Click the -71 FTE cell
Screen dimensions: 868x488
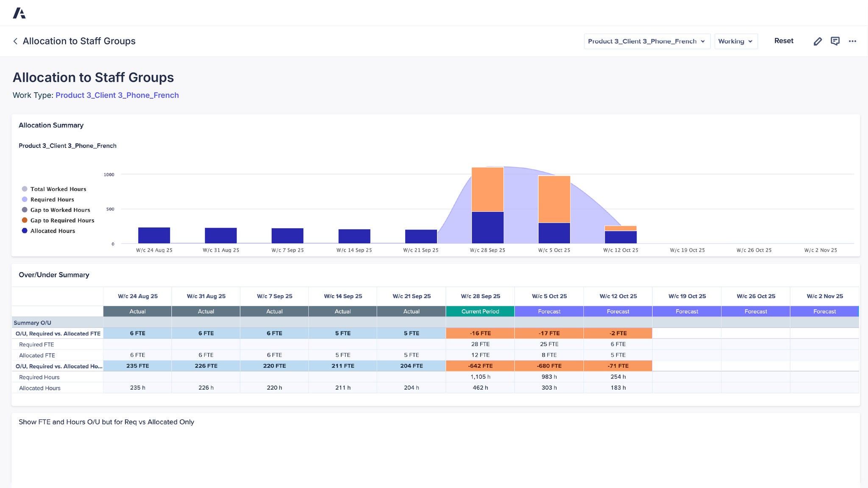coord(618,366)
